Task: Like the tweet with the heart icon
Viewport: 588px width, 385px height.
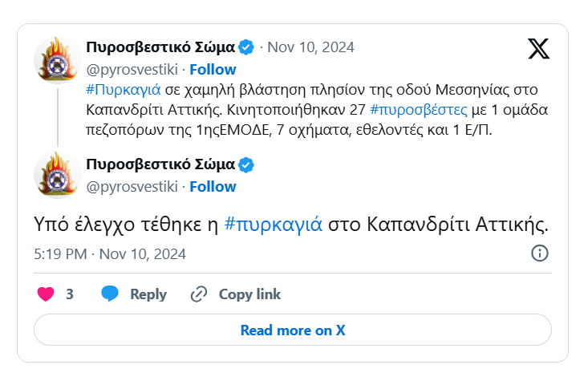Action: point(47,294)
